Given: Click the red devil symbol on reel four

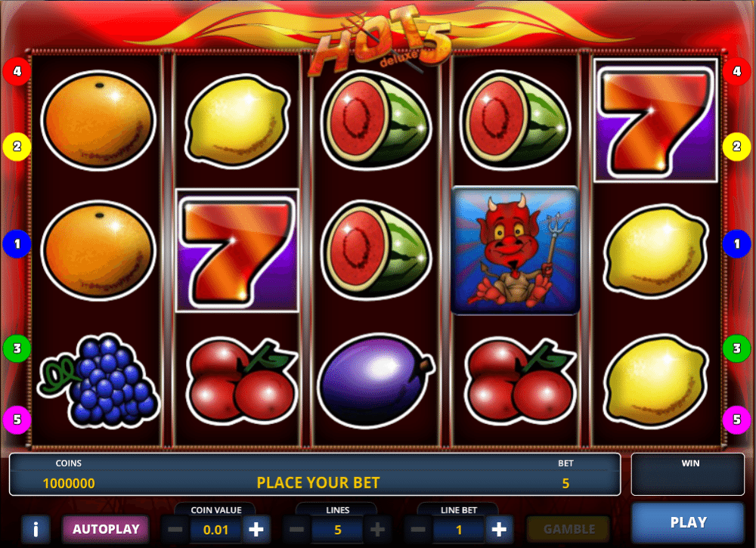Looking at the screenshot, I should pos(516,251).
